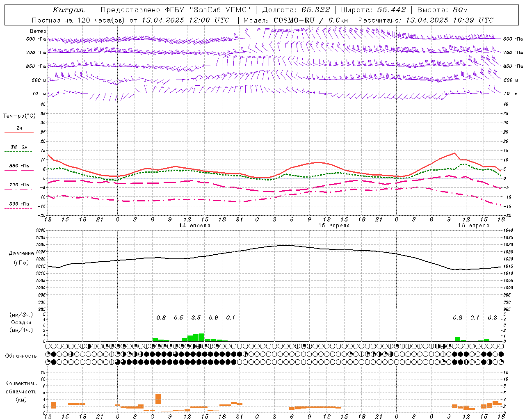Viewport: 525px width, 420px height.
Task: Click the "(мм/3ч.)" precipitation unit label
Action: [21, 315]
